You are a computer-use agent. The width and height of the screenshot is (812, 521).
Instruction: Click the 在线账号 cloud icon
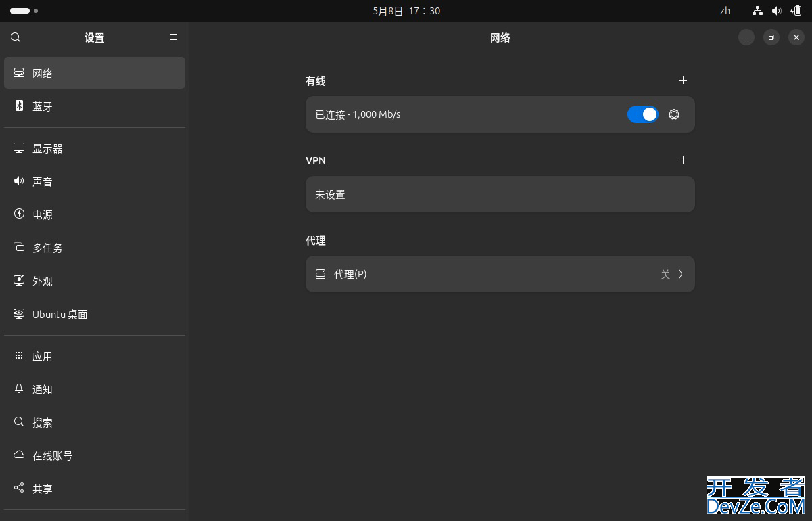19,455
